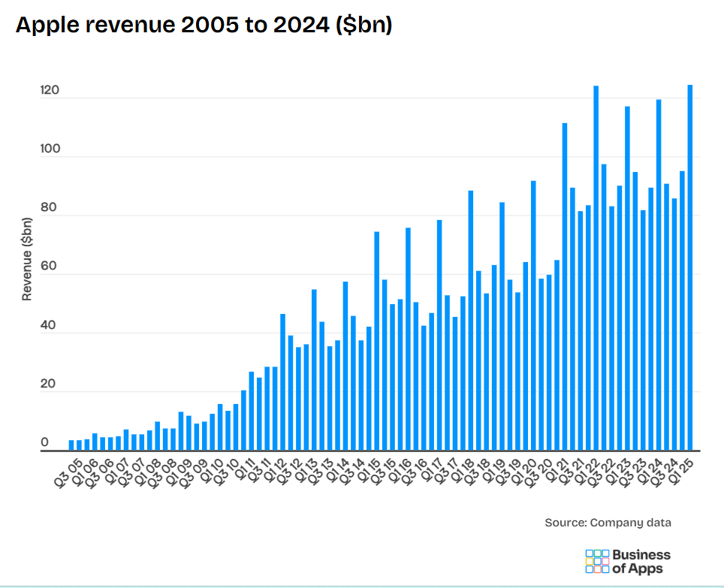Click the "Q3 22" x-axis label
Screen dimensions: 724x588
pyautogui.click(x=601, y=472)
